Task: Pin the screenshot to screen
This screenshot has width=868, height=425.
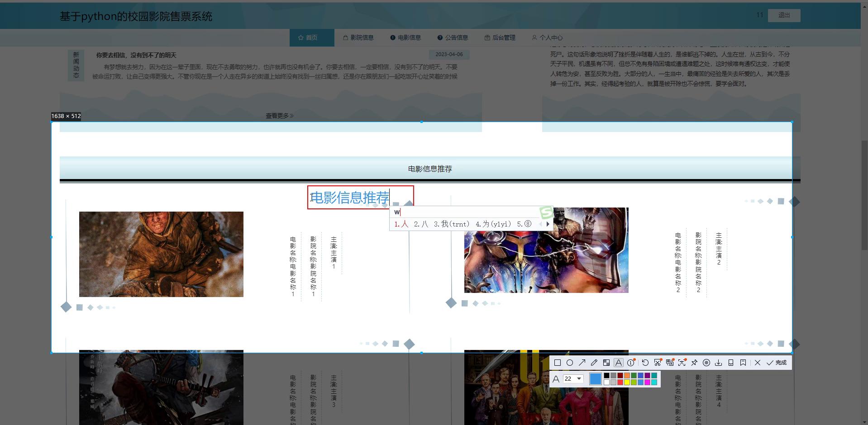Action: point(694,363)
